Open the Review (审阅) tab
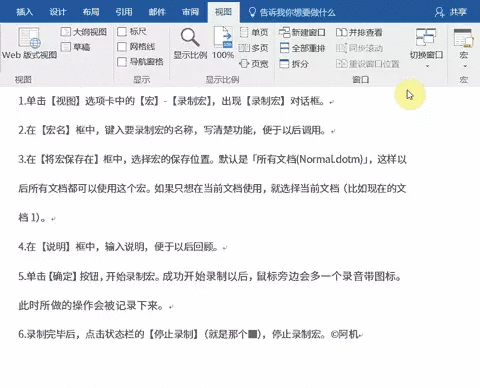 [x=190, y=12]
